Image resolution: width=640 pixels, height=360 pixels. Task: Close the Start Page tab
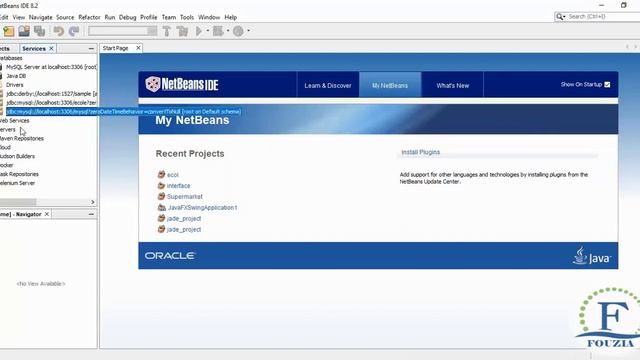pyautogui.click(x=138, y=48)
